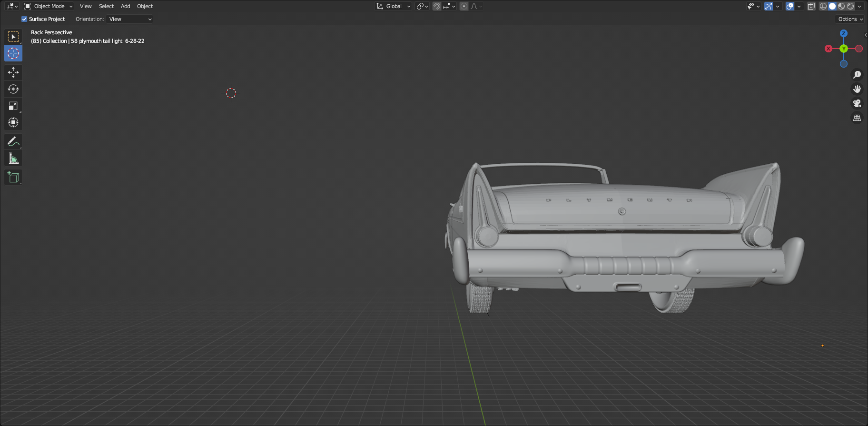The height and width of the screenshot is (426, 868).
Task: Toggle the camera view icon
Action: (857, 103)
